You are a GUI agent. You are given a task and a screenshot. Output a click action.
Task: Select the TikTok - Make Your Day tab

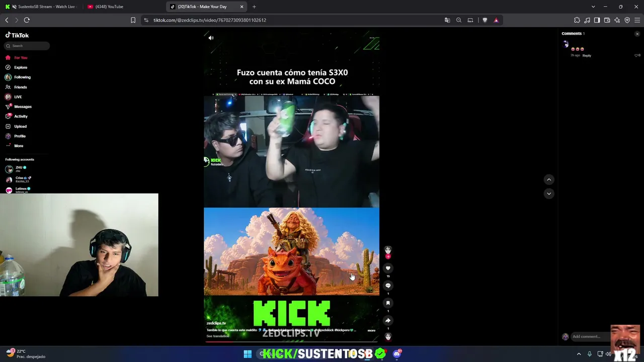point(202,7)
